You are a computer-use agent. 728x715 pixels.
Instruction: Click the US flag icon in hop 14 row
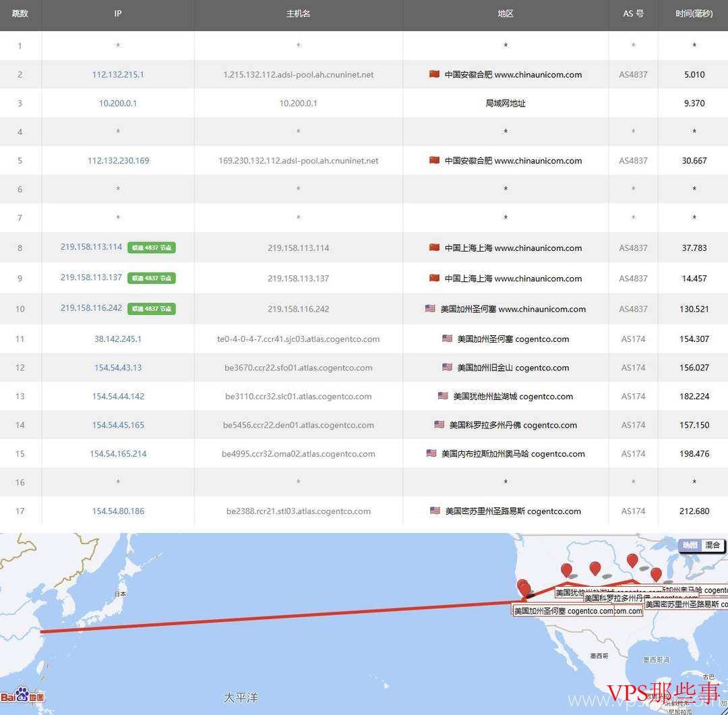coord(439,424)
